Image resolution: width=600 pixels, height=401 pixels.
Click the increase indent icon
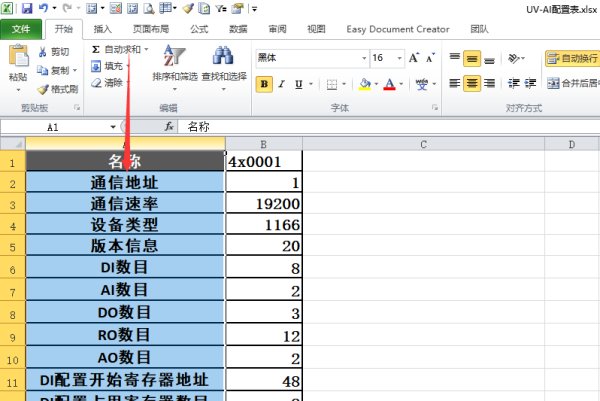530,83
